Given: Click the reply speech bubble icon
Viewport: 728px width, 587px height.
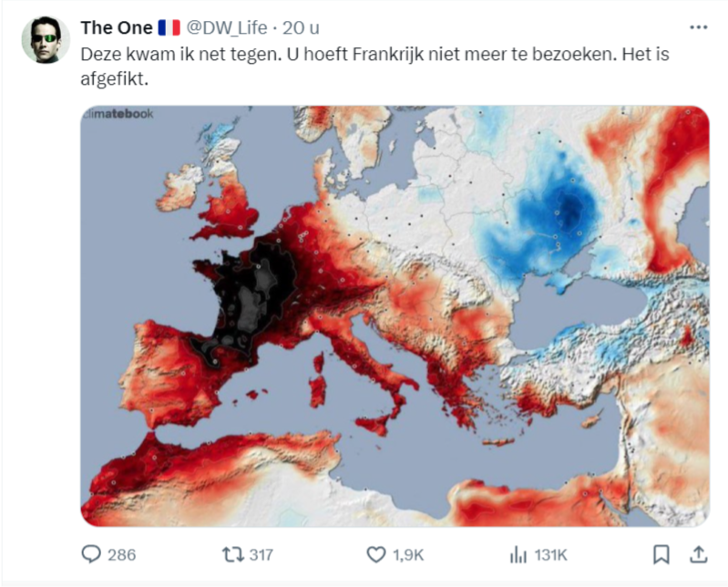Looking at the screenshot, I should click(x=91, y=554).
